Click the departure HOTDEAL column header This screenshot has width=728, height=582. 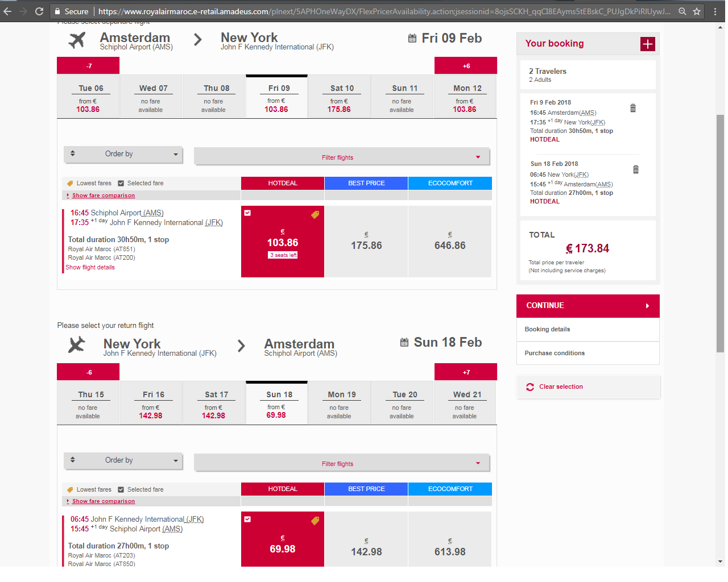283,183
